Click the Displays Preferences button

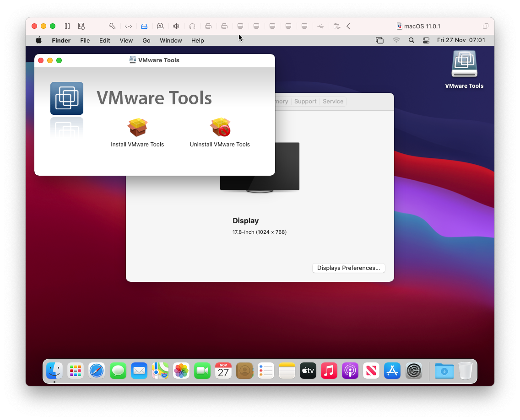pyautogui.click(x=348, y=268)
